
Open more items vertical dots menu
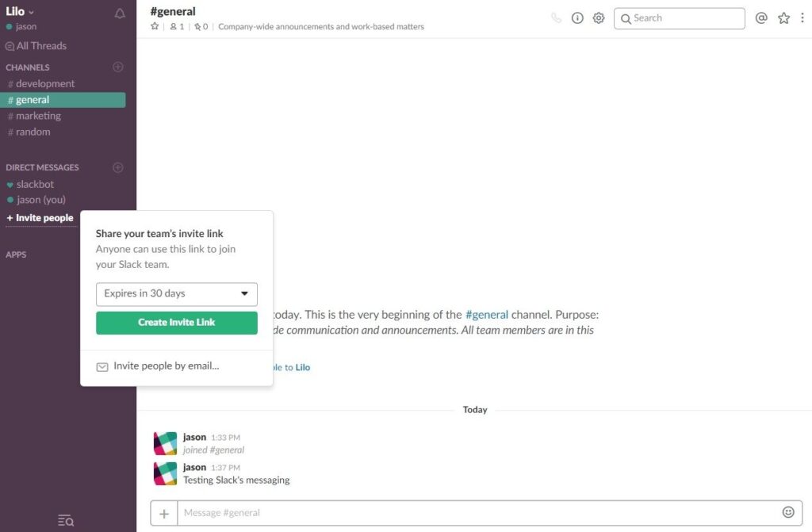802,18
